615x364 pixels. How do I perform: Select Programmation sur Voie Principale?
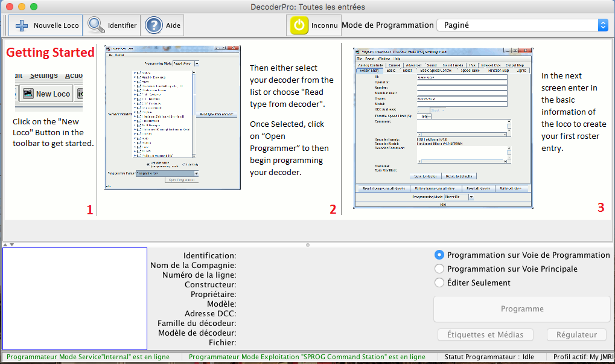pos(439,269)
